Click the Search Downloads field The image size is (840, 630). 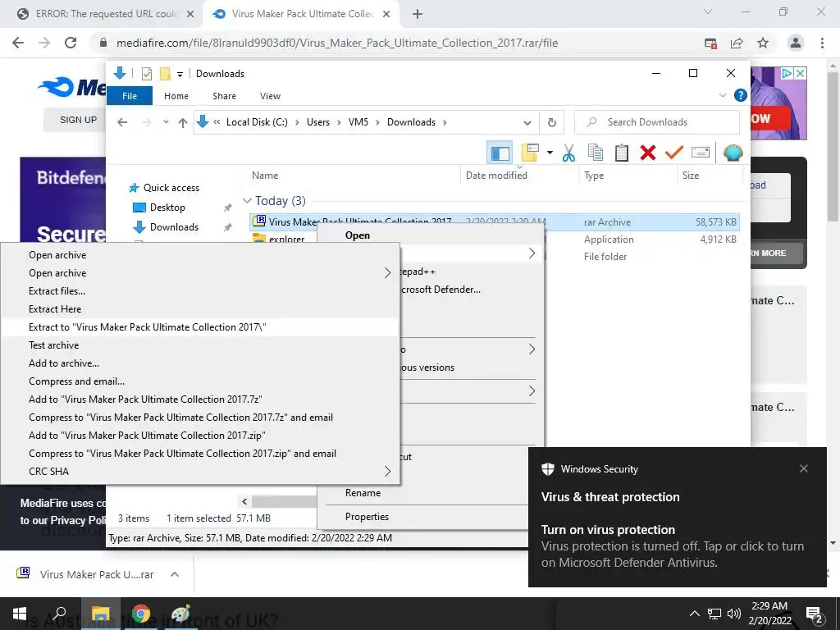click(x=657, y=122)
